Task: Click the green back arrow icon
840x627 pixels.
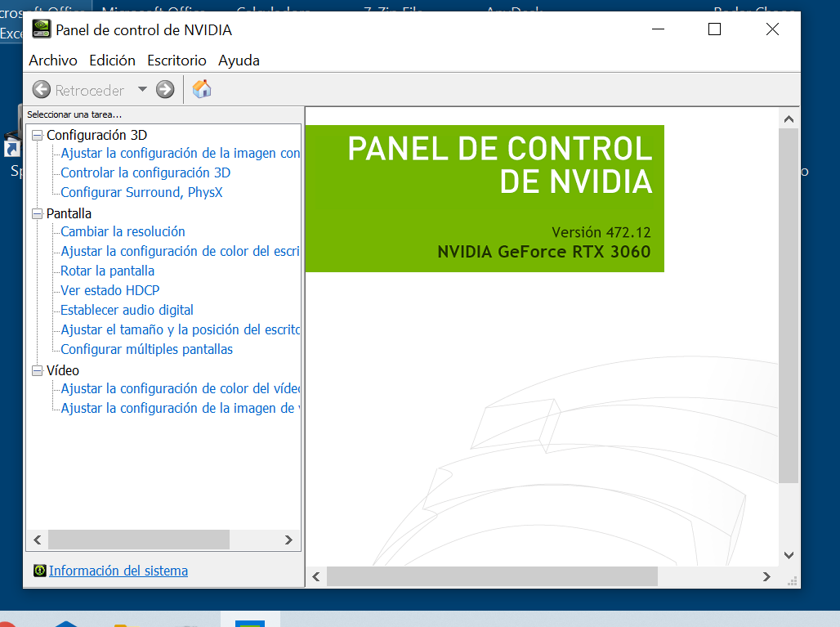Action: tap(42, 90)
